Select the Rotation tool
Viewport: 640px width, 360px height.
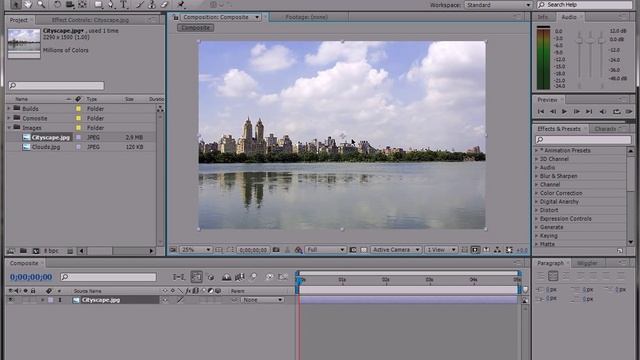57,4
